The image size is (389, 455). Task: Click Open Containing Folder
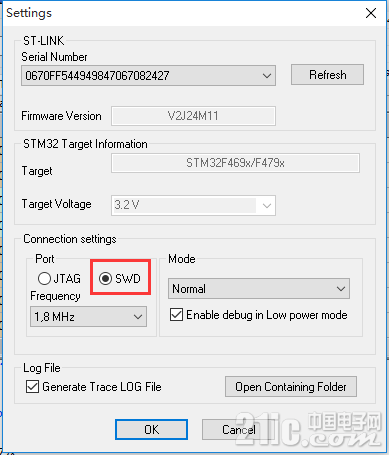tap(291, 387)
